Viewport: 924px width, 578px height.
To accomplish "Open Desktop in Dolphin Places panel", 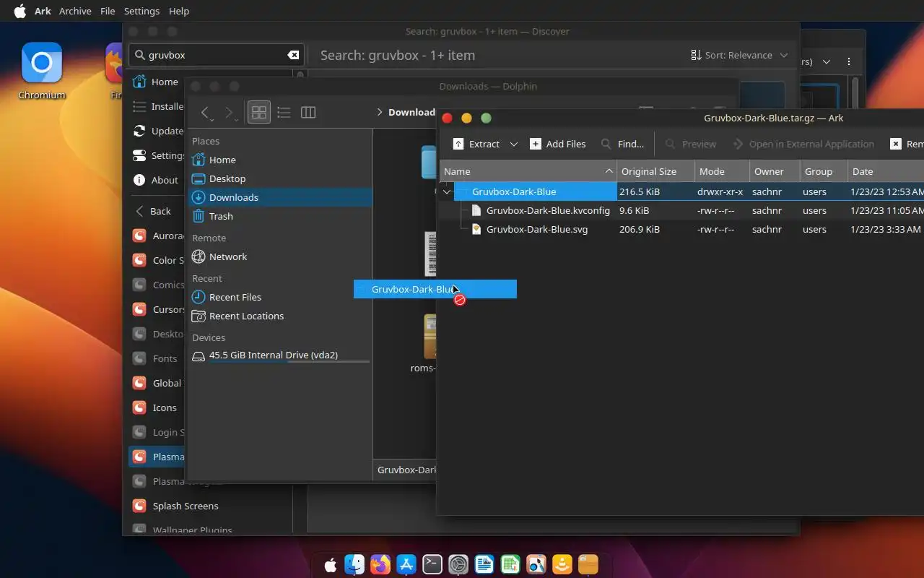I will coord(280,178).
